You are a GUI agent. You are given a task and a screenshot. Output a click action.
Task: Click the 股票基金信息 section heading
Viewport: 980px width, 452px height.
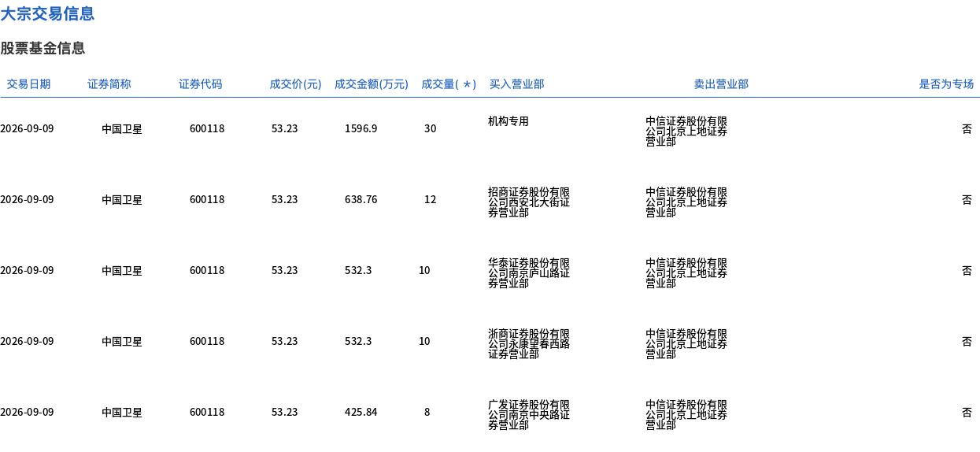click(43, 48)
